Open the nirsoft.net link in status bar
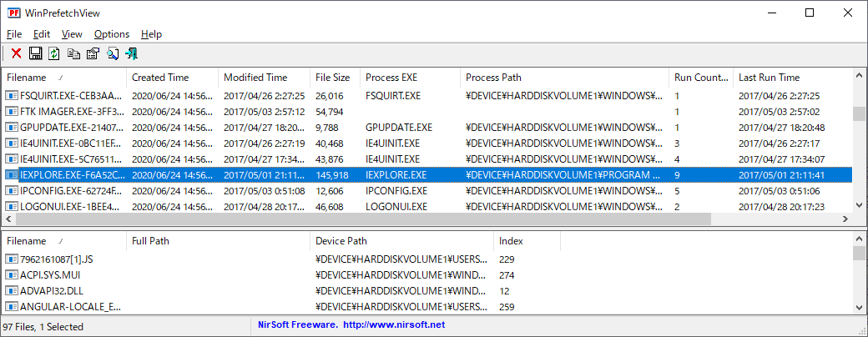The height and width of the screenshot is (337, 868). [394, 324]
